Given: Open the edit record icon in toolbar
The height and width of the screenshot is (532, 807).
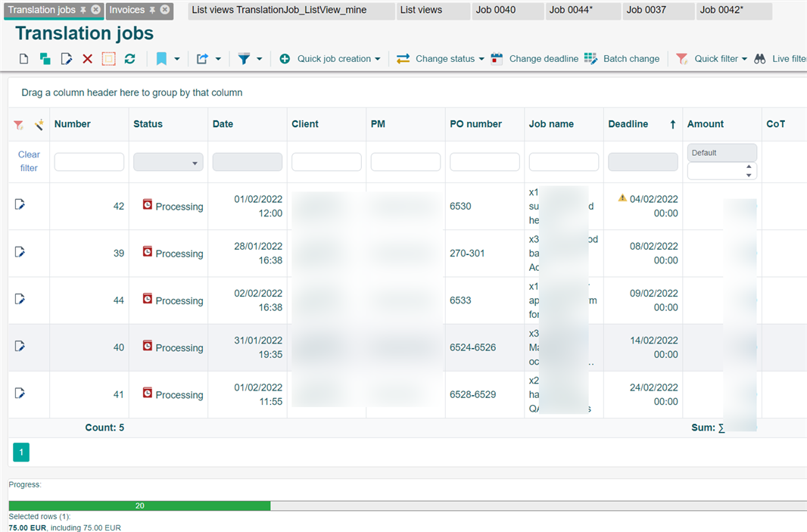Looking at the screenshot, I should 65,58.
